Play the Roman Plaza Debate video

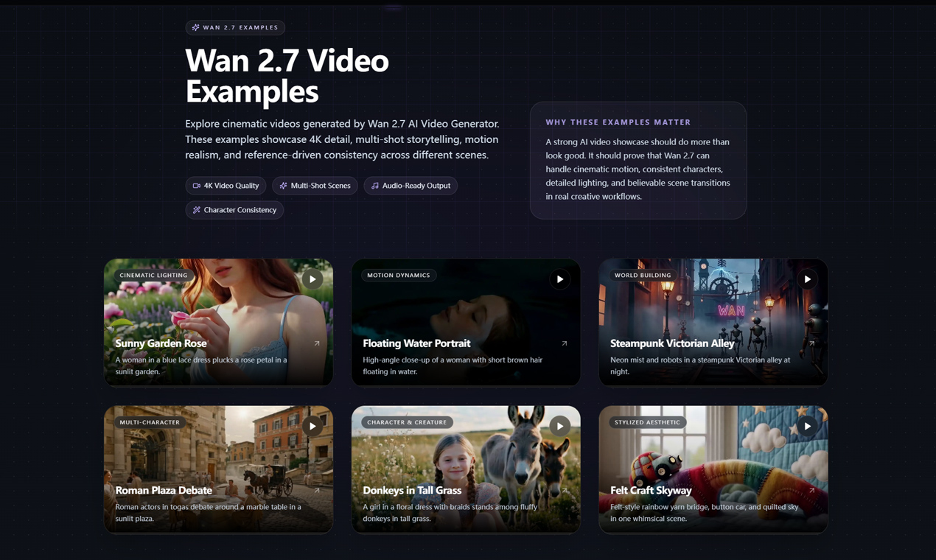click(312, 426)
